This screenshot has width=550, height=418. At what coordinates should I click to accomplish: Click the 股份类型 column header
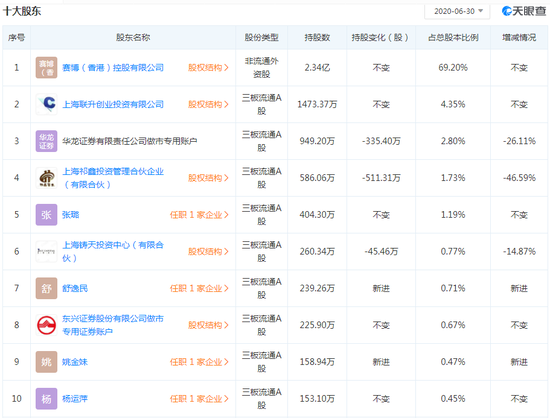262,38
